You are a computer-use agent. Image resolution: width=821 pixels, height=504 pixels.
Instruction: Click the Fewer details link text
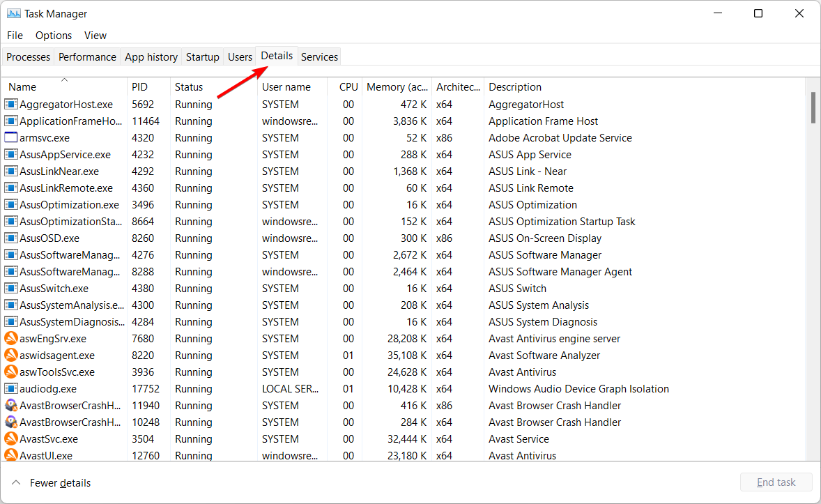[60, 483]
